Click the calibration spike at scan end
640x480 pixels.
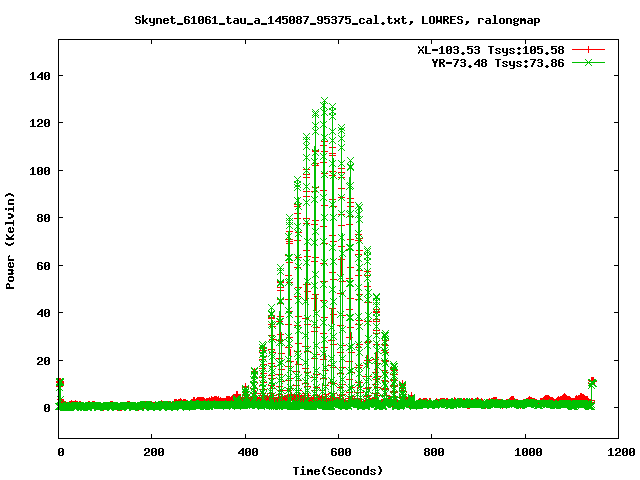click(592, 382)
